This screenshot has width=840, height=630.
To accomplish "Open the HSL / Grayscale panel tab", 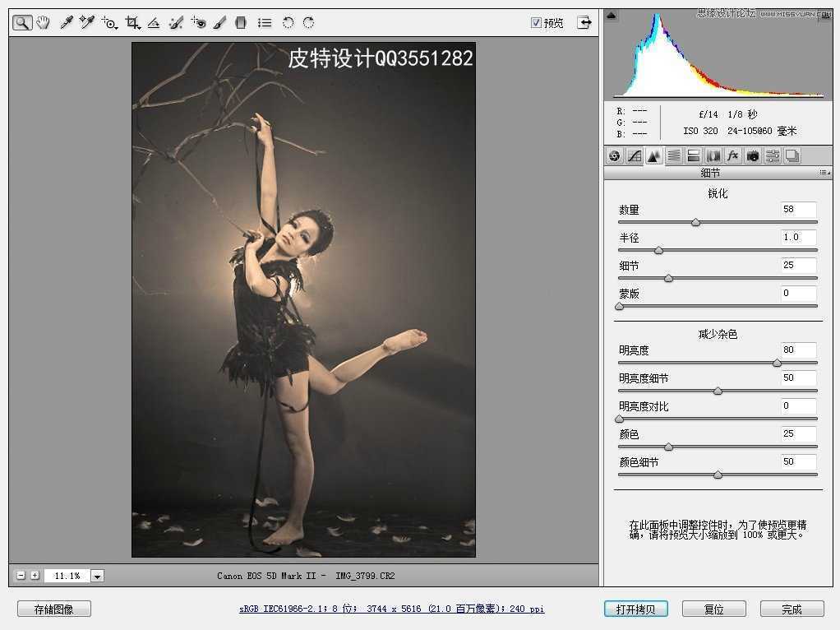I will [674, 156].
